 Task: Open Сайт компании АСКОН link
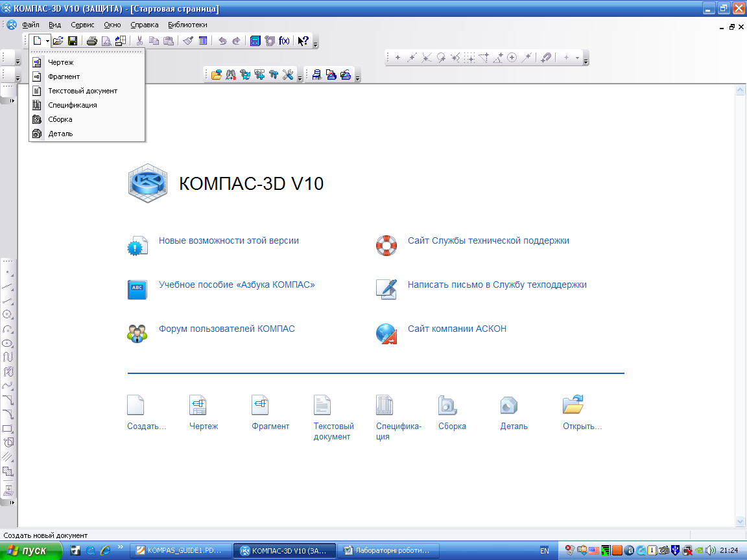[457, 329]
